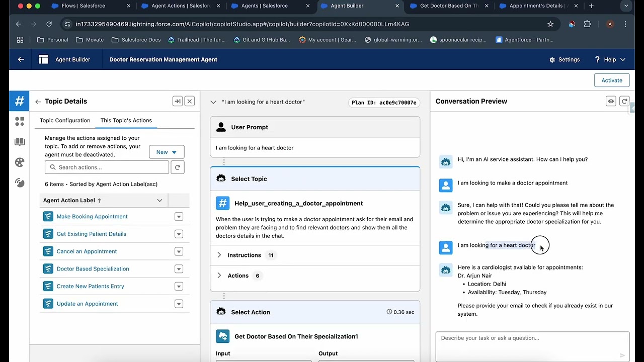
Task: Open Make Booking Appointment action link
Action: (92, 217)
